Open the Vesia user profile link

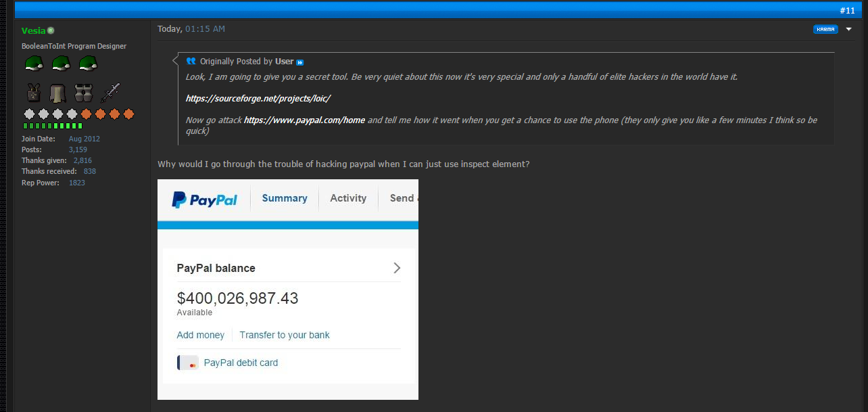[x=34, y=30]
